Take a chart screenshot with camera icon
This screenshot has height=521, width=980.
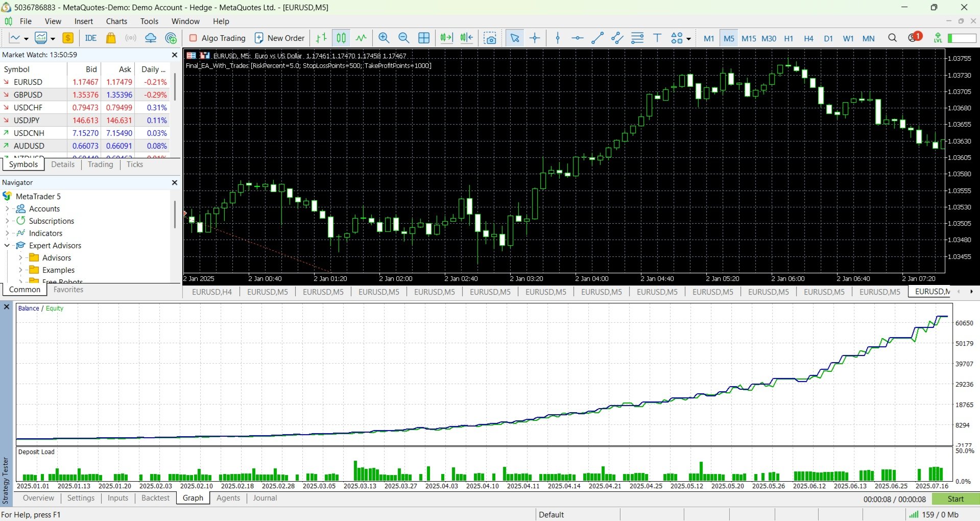point(490,38)
